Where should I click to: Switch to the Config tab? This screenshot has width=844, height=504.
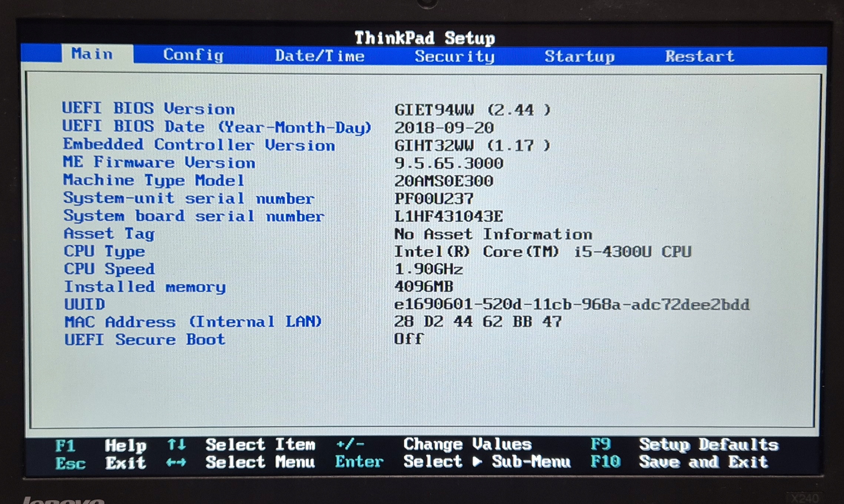pos(193,55)
